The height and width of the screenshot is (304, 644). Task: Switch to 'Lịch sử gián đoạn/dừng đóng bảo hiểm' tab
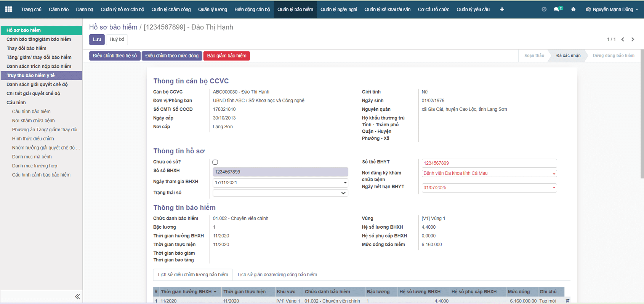(x=277, y=274)
